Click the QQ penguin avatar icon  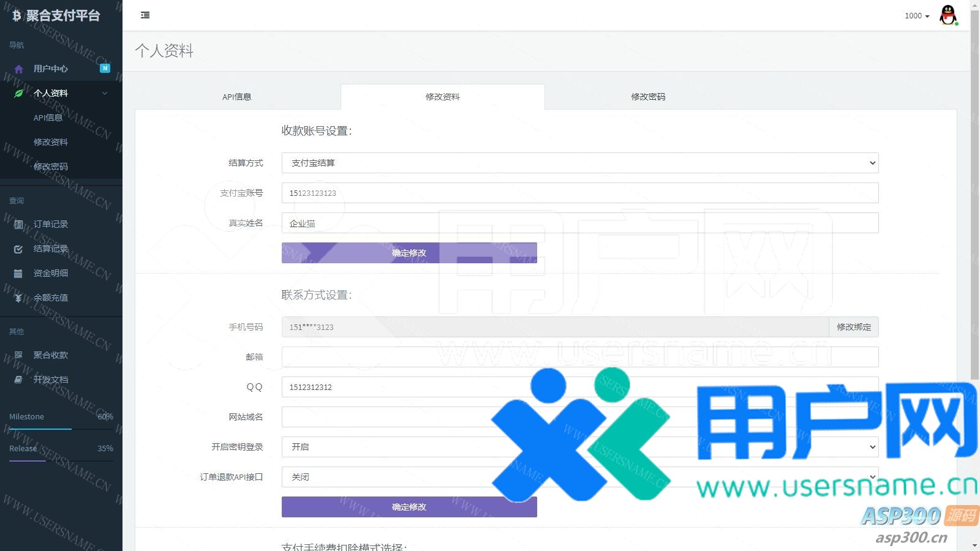click(x=948, y=15)
